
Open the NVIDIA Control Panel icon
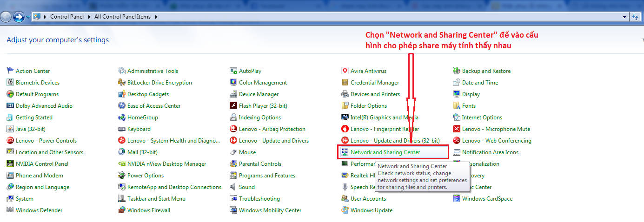[10, 164]
